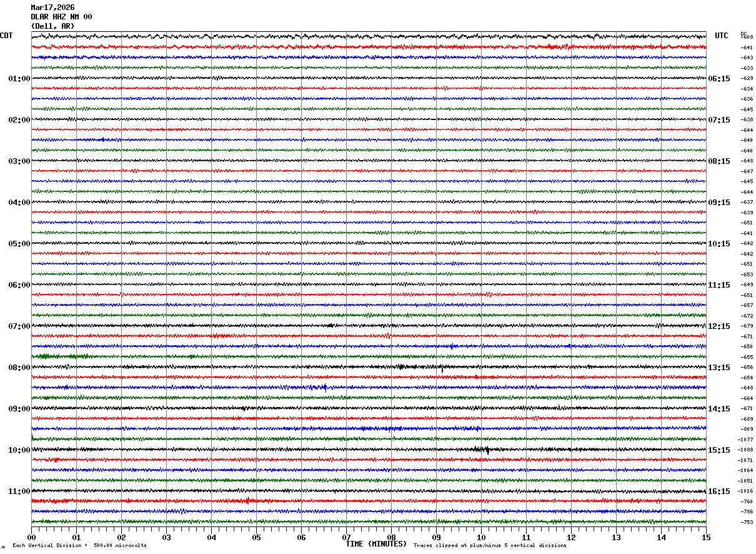The image size is (756, 554).
Task: Click the date label Mar17,2026
Action: tap(52, 8)
